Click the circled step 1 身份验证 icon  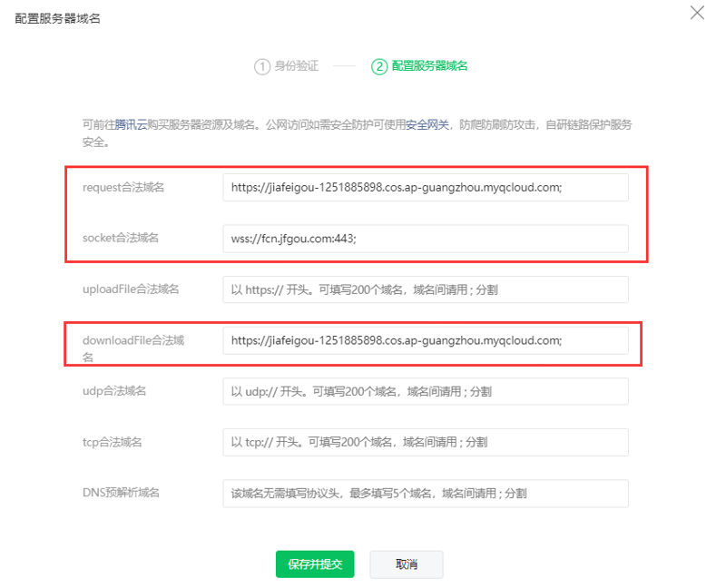pos(261,66)
